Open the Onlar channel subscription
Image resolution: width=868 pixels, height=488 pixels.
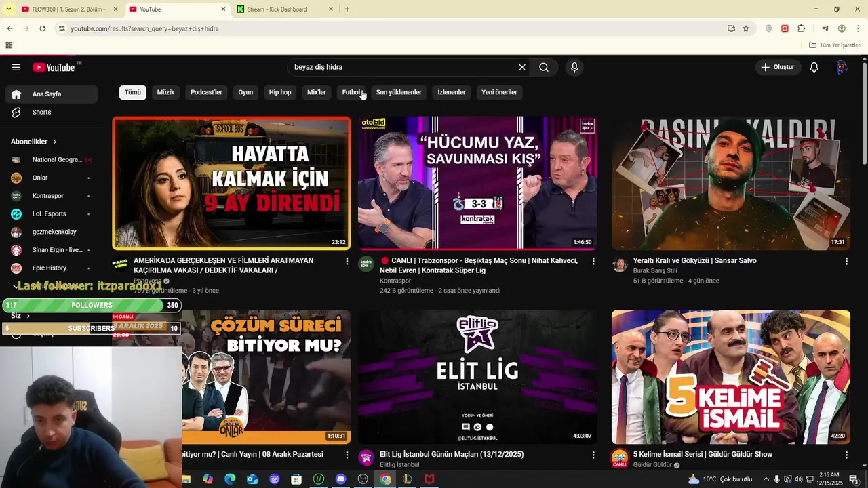pos(52,178)
